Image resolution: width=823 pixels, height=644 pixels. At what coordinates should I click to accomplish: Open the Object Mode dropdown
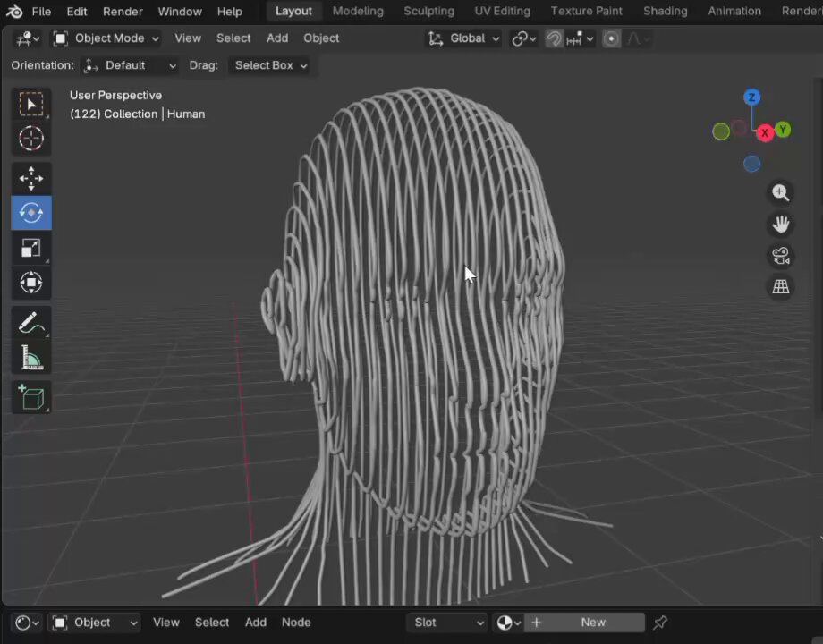[106, 38]
